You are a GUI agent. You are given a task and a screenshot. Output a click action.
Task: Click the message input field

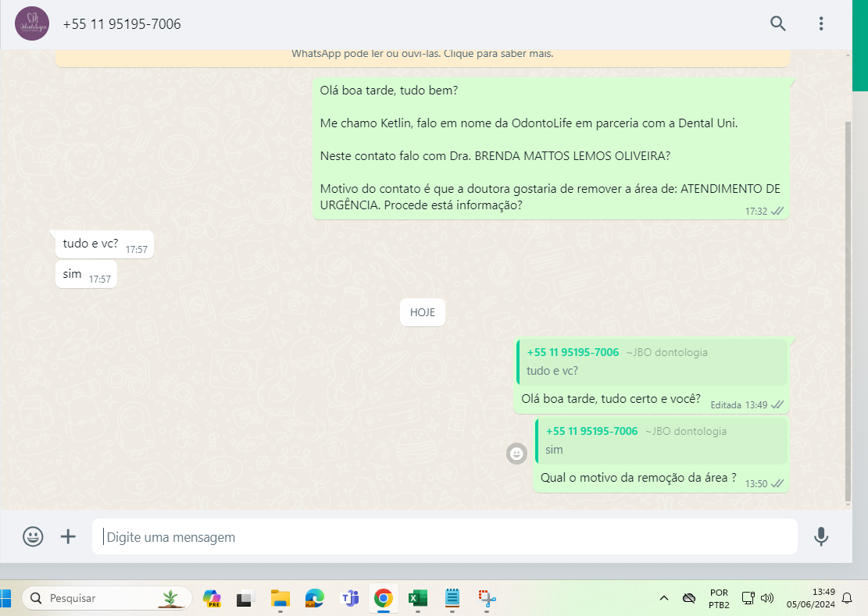coord(445,536)
